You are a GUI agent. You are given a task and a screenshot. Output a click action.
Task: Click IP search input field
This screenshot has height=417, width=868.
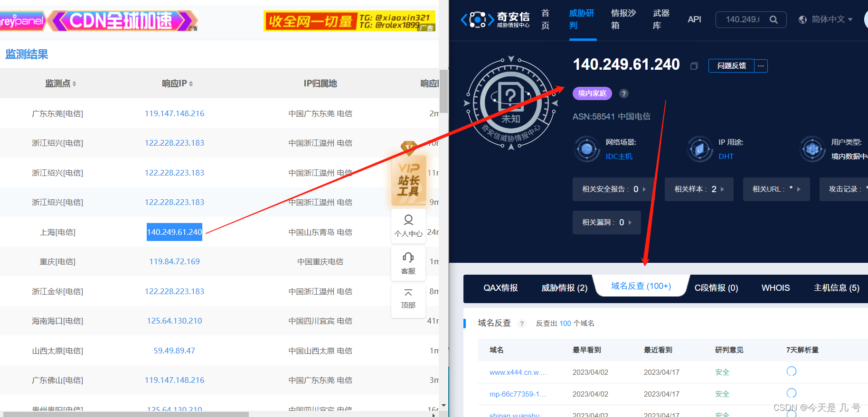(743, 19)
